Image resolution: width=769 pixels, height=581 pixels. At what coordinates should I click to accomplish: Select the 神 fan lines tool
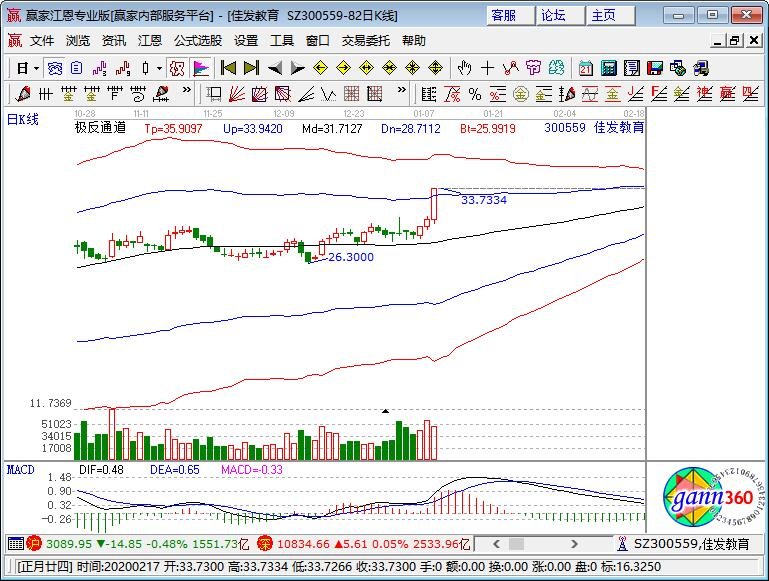[x=705, y=93]
